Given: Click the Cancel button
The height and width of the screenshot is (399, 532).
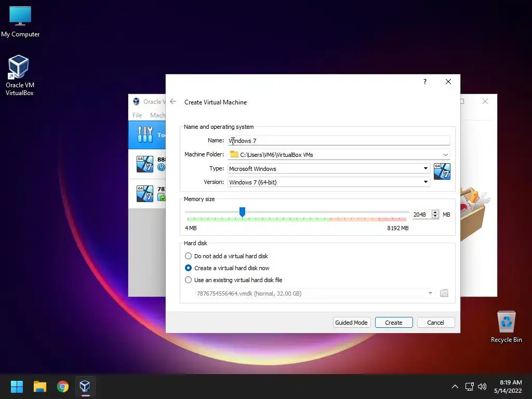Looking at the screenshot, I should 436,322.
